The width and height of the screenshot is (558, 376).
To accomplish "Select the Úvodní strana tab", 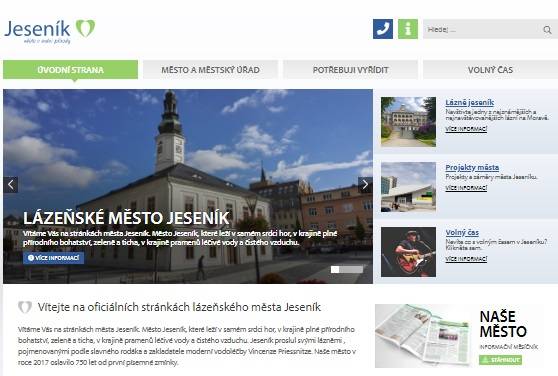I will pos(70,70).
